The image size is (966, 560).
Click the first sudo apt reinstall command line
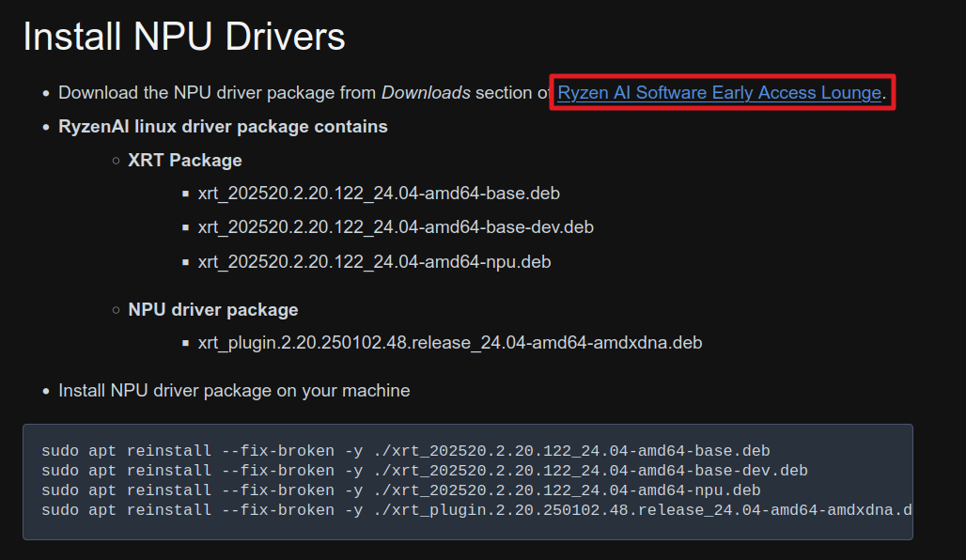coord(405,451)
